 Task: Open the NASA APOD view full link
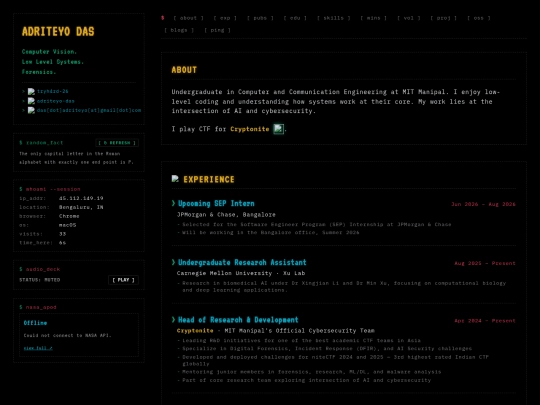38,348
